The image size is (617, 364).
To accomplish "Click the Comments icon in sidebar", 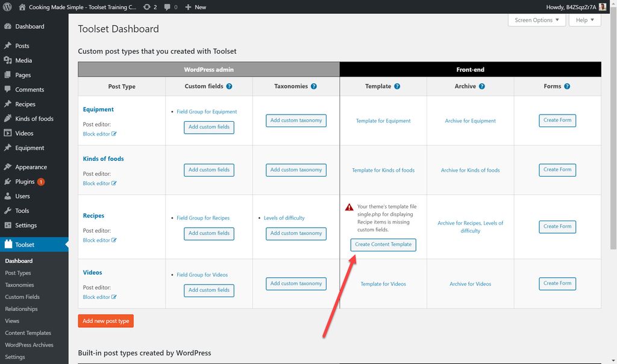I will pos(7,89).
